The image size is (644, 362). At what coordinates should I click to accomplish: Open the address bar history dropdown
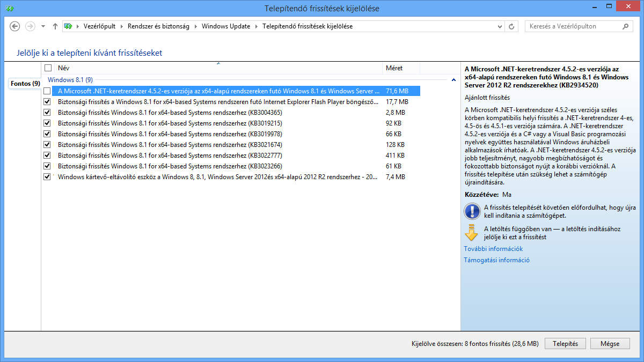click(500, 26)
